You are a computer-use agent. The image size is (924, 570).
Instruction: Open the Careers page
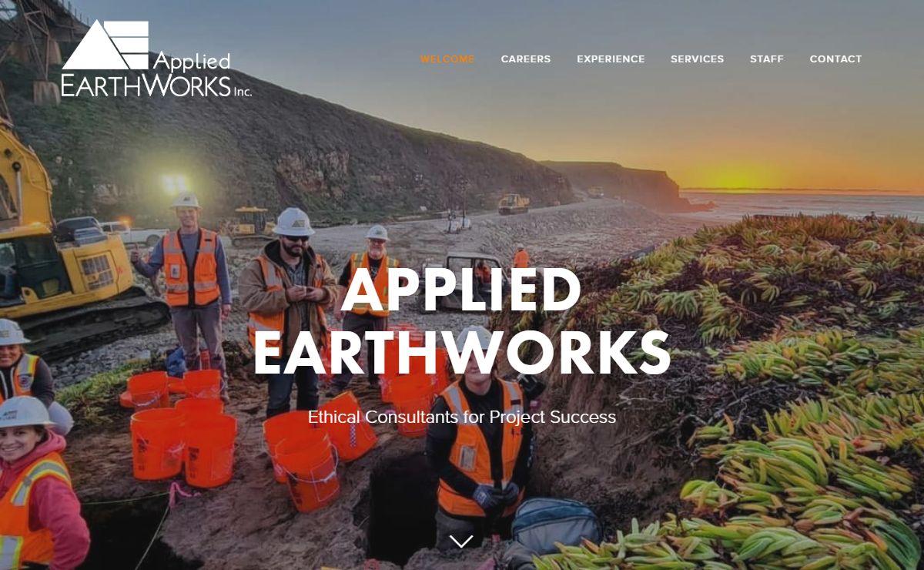coord(526,59)
